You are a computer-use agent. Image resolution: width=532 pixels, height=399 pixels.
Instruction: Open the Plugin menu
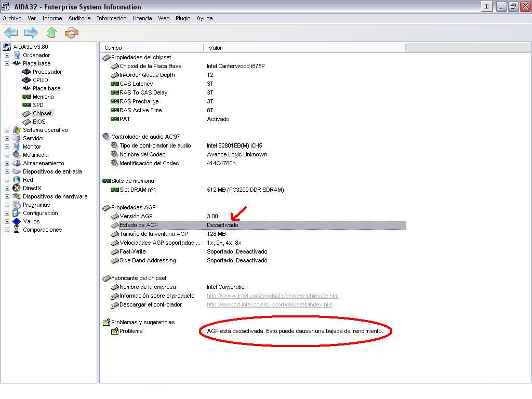point(183,18)
